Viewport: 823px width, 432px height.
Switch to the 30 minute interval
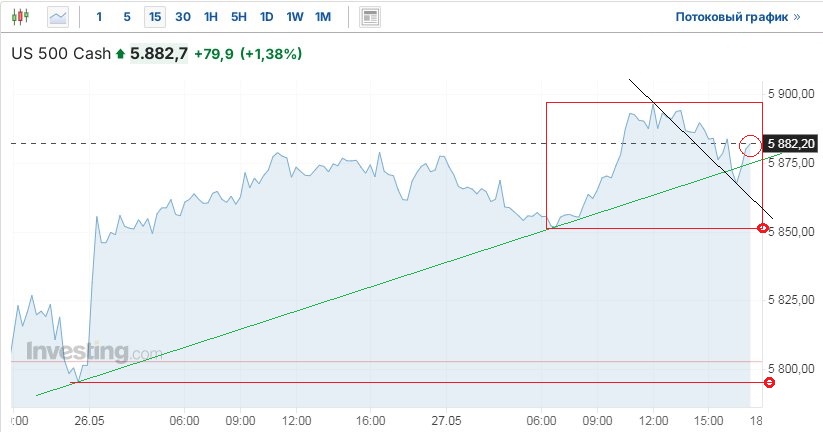[x=182, y=17]
